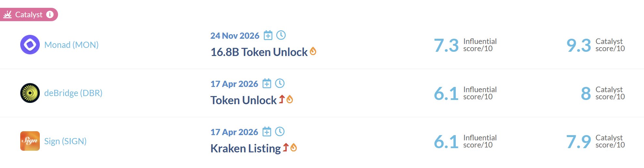Viewport: 644px width, 168px height.
Task: Click the fire icon on Monad event
Action: (x=313, y=51)
